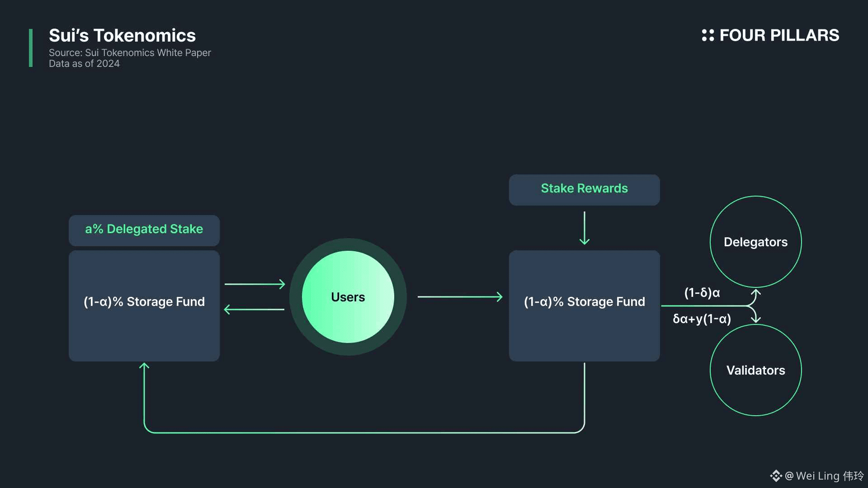Click the green vertical accent bar beside title
This screenshot has height=488, width=868.
point(31,48)
